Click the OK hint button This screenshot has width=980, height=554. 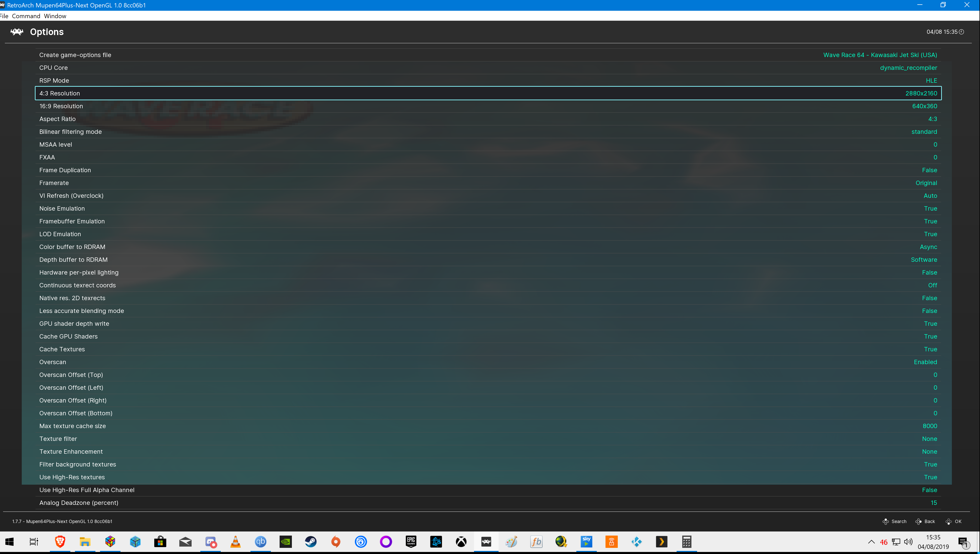click(954, 521)
